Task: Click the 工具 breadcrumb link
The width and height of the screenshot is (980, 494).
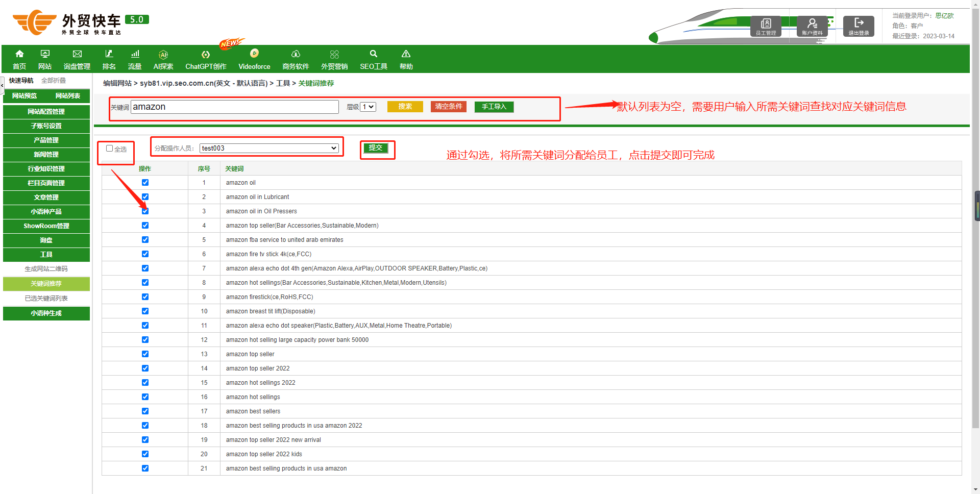Action: point(283,83)
